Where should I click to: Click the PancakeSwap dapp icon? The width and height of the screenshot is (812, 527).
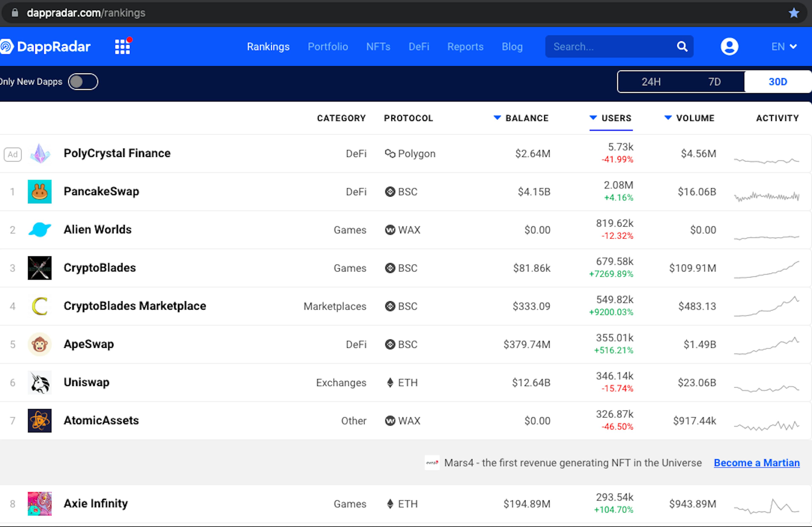40,191
